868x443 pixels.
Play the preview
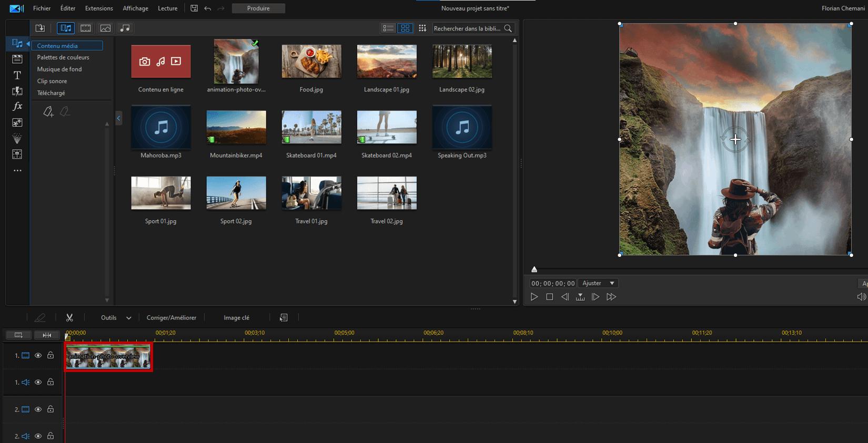pos(534,297)
